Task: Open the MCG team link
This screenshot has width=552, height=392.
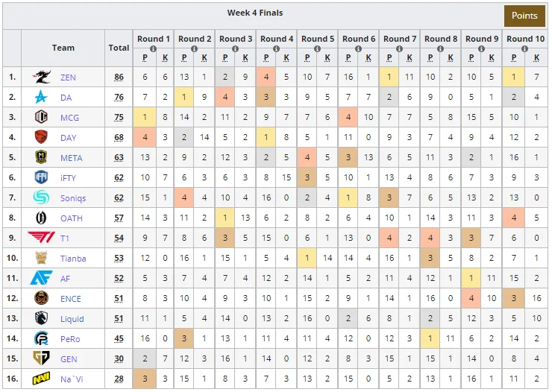Action: pyautogui.click(x=69, y=118)
